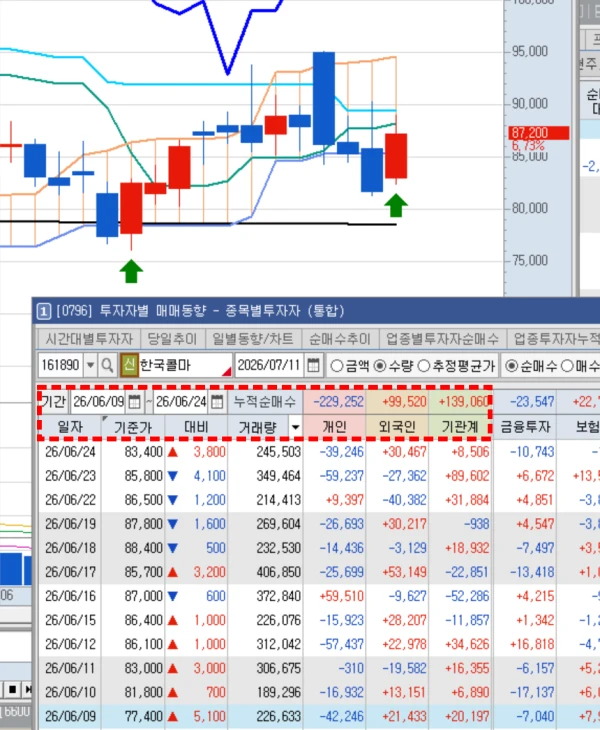Open calendar picker for end date 26/06/24
This screenshot has width=600, height=730.
tap(217, 402)
